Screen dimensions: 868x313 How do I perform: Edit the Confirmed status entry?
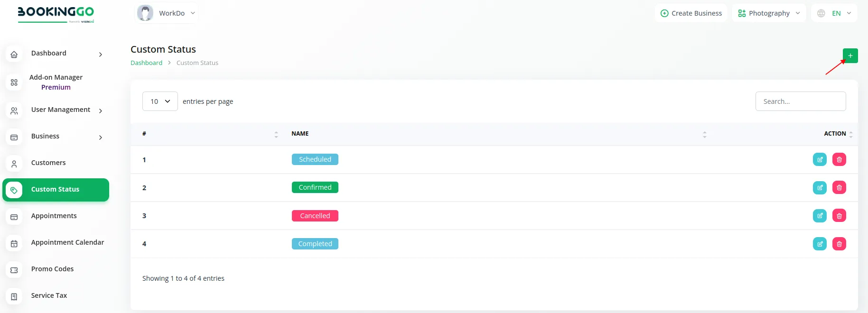click(820, 188)
